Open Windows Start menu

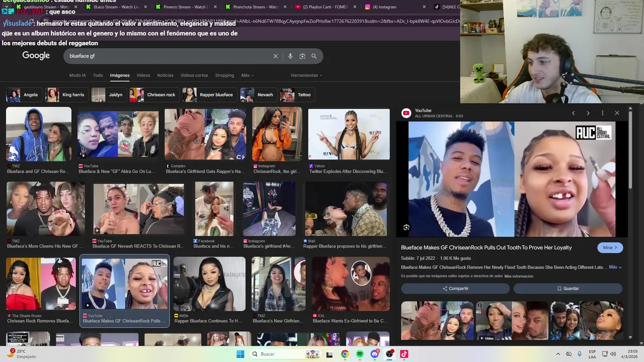[x=240, y=354]
